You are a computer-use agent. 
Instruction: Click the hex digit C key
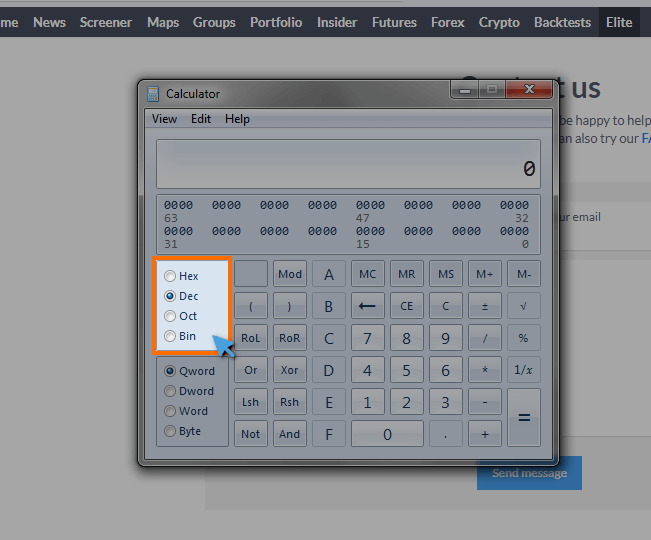329,338
